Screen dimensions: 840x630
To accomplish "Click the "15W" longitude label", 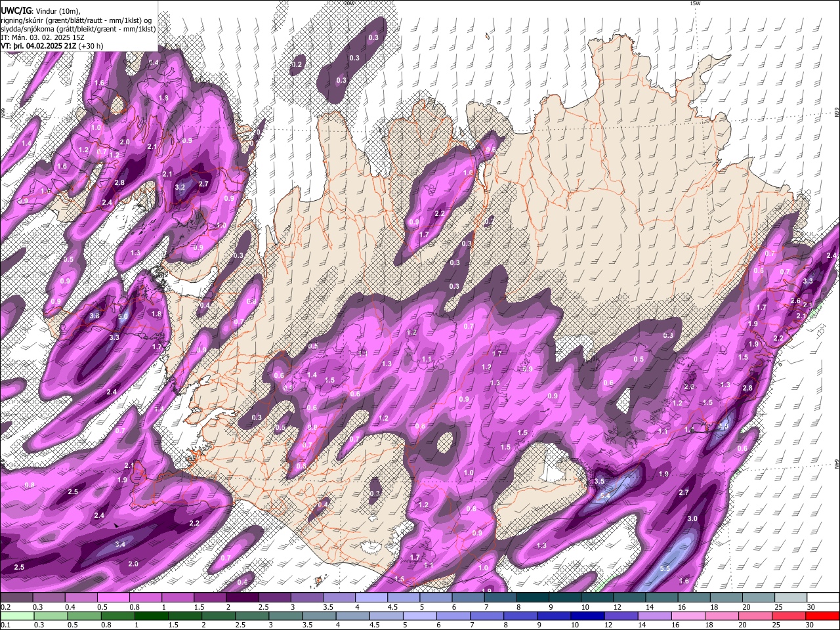I will click(x=695, y=3).
